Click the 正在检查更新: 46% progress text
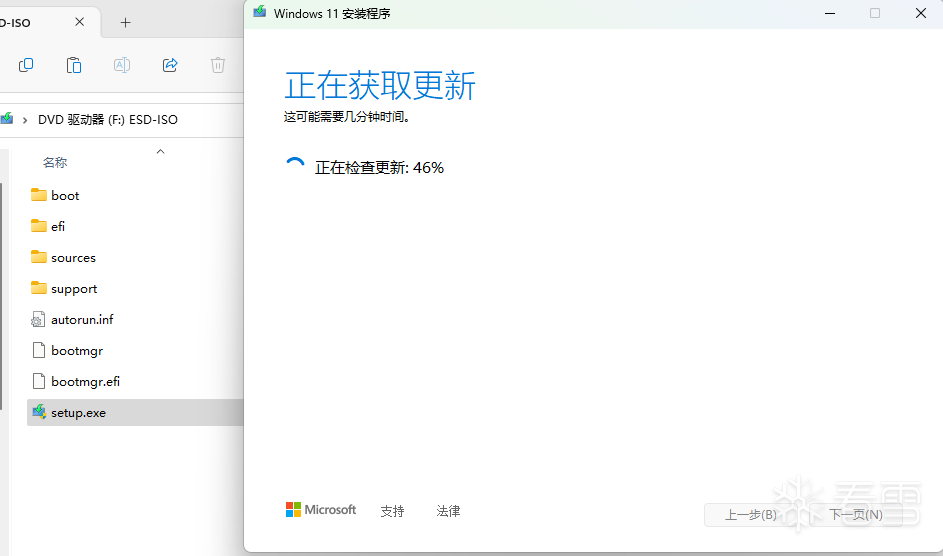The height and width of the screenshot is (556, 943). [x=379, y=168]
